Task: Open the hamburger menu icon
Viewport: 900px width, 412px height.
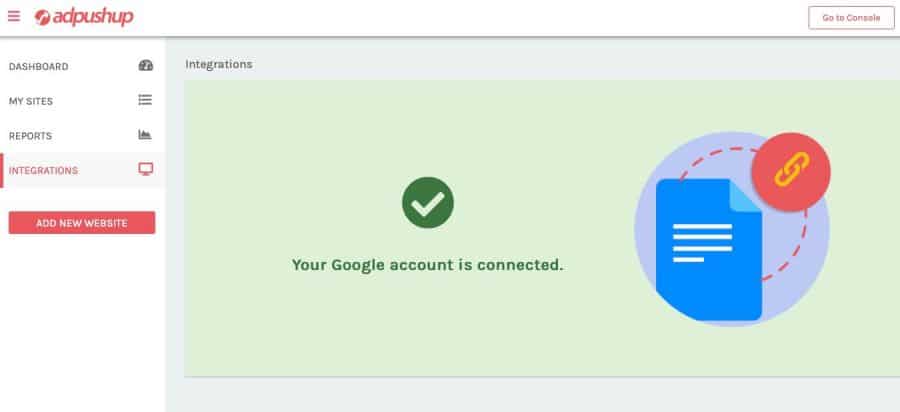Action: (x=14, y=17)
